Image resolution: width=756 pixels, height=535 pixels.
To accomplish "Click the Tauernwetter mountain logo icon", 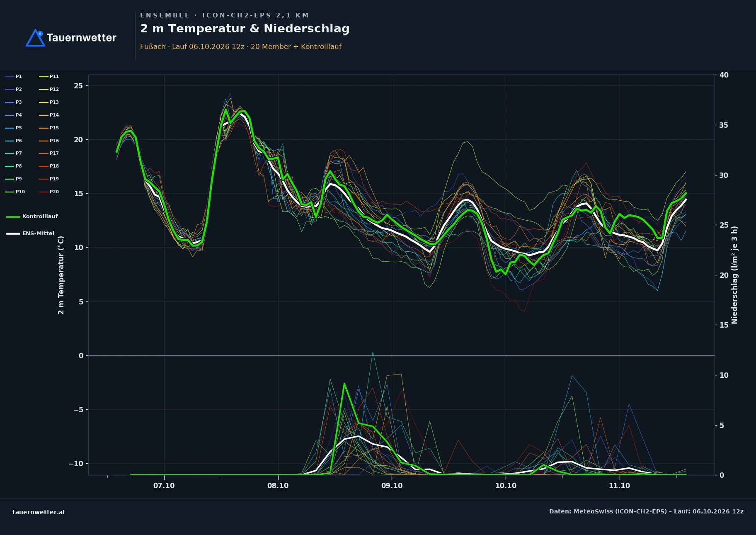I will 35,38.
